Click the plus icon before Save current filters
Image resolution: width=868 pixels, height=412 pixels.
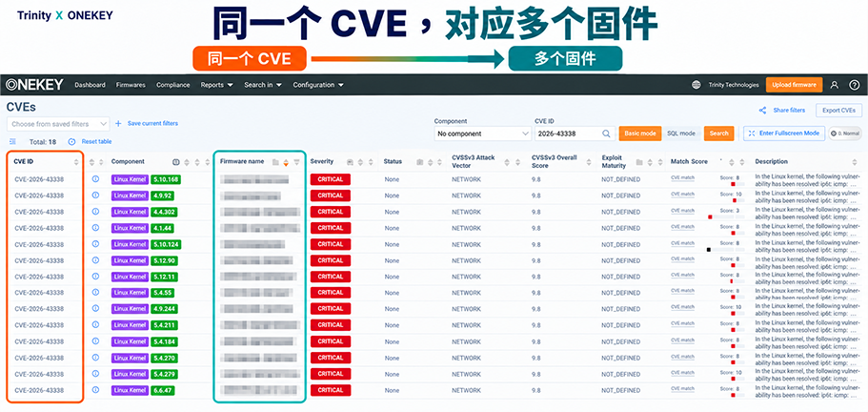coord(118,123)
